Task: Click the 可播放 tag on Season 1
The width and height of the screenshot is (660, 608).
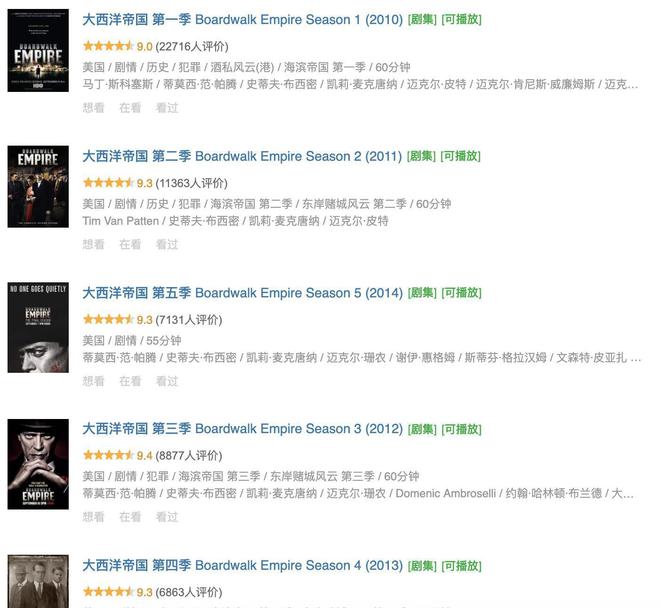Action: tap(461, 19)
